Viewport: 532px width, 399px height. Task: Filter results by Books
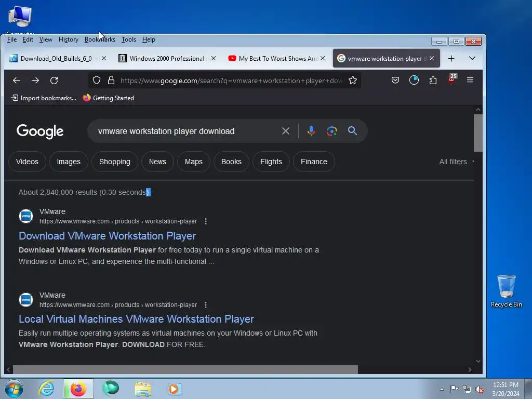[231, 162]
